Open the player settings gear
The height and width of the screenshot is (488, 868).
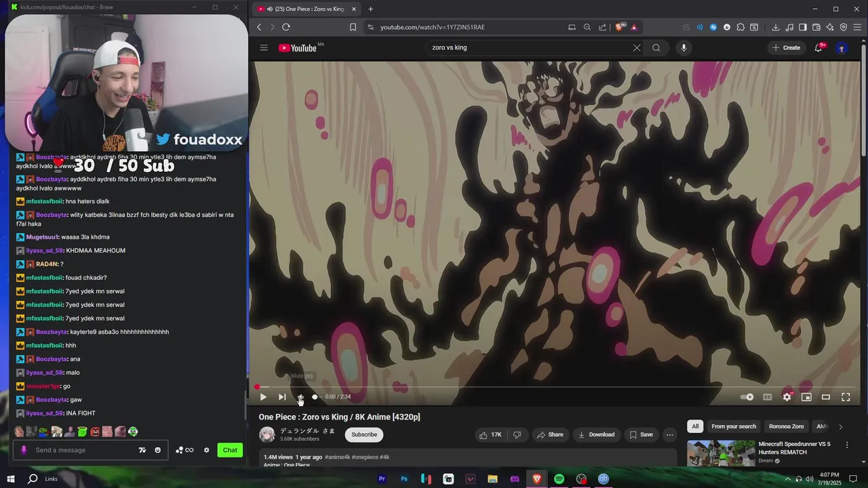tap(787, 397)
